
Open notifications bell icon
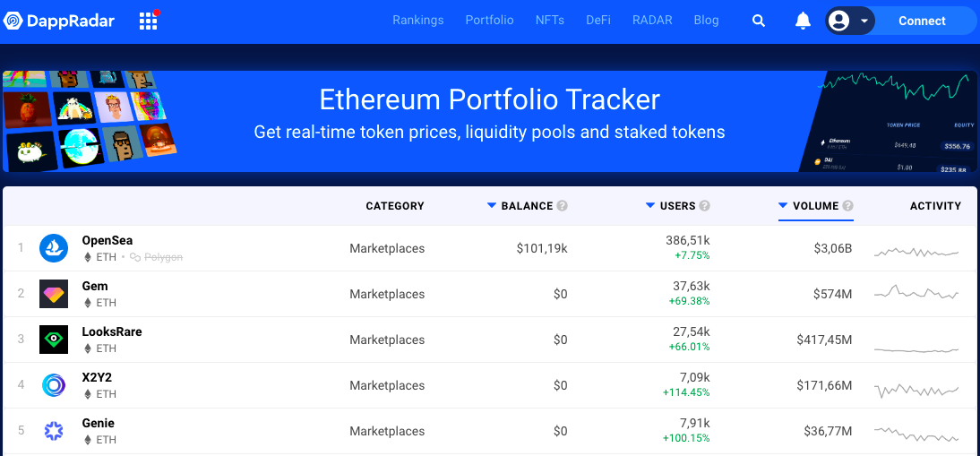tap(803, 21)
